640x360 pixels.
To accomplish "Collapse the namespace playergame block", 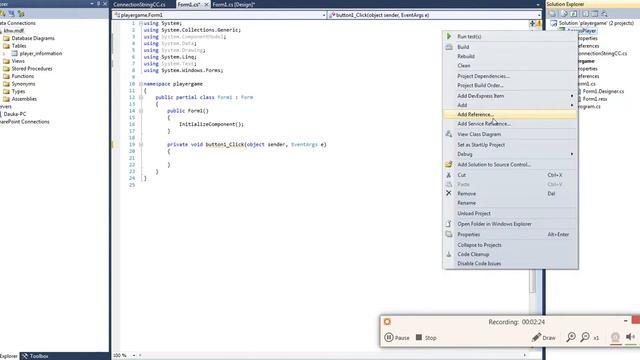I will (x=141, y=84).
